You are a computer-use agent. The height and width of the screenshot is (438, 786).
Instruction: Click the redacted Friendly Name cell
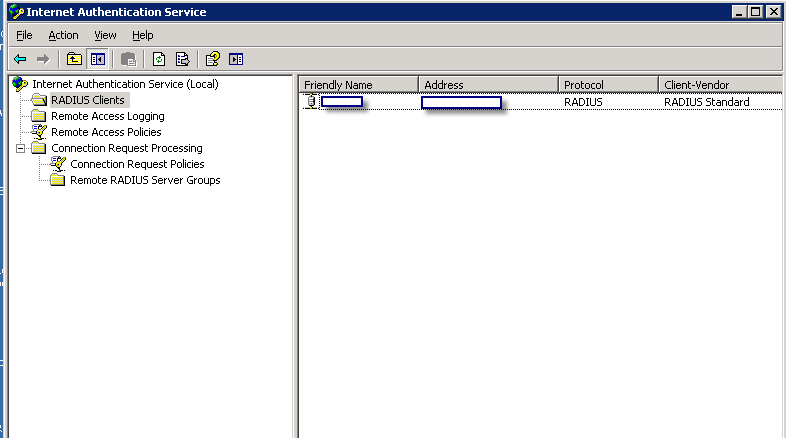[342, 102]
